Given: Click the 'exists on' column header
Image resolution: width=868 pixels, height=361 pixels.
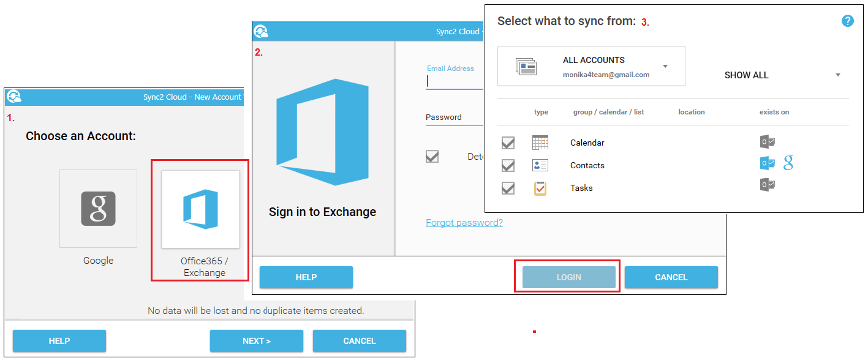Looking at the screenshot, I should pyautogui.click(x=774, y=112).
